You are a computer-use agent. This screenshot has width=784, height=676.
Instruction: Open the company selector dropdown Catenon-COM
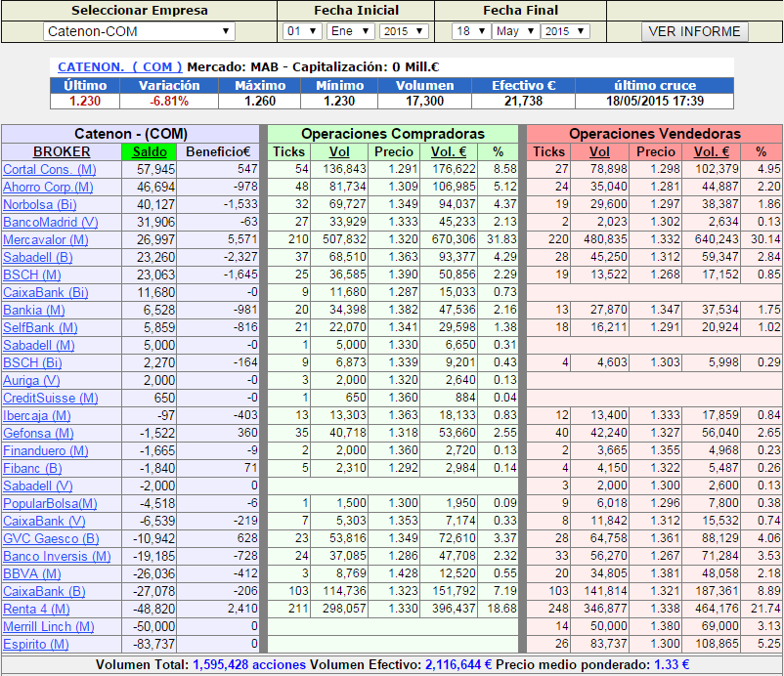coord(139,31)
